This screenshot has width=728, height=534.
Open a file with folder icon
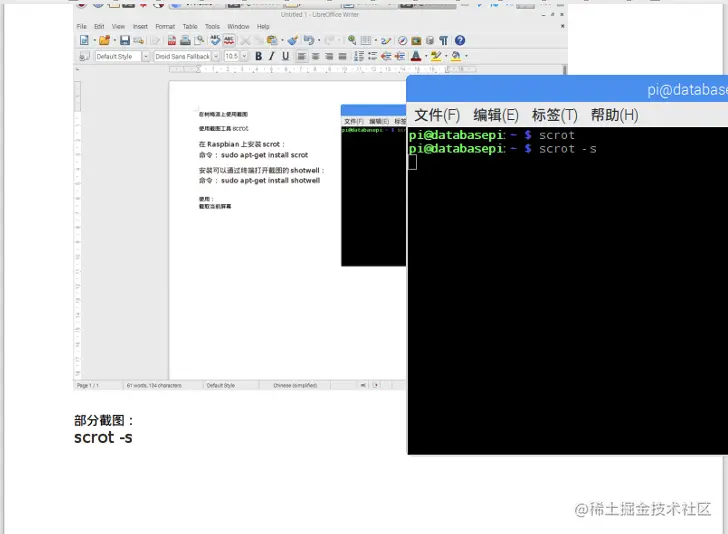(104, 40)
